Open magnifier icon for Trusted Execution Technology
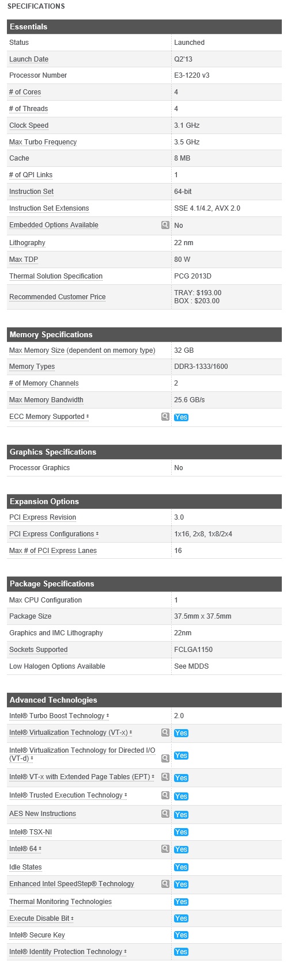287x980 pixels. coord(165,795)
